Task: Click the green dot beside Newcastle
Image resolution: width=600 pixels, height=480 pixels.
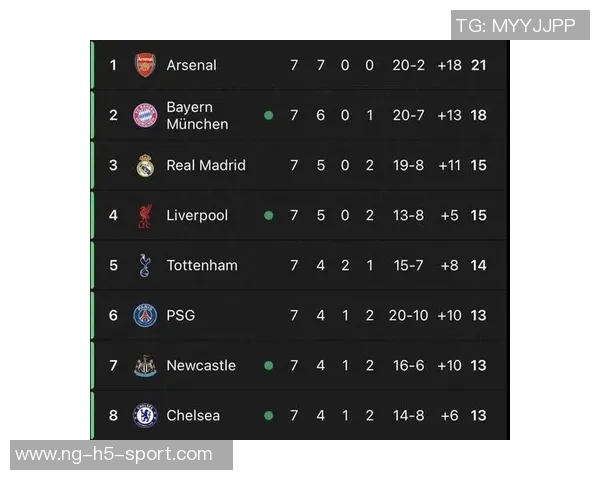Action: coord(268,365)
